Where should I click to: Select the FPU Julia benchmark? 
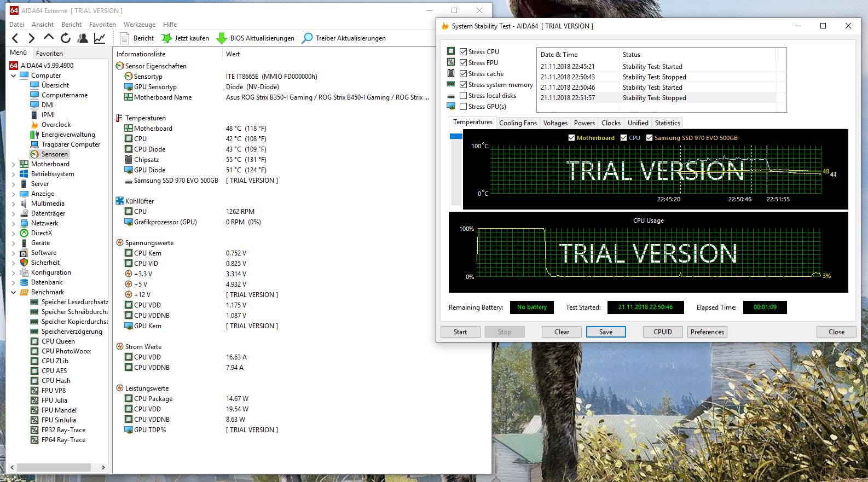(54, 400)
